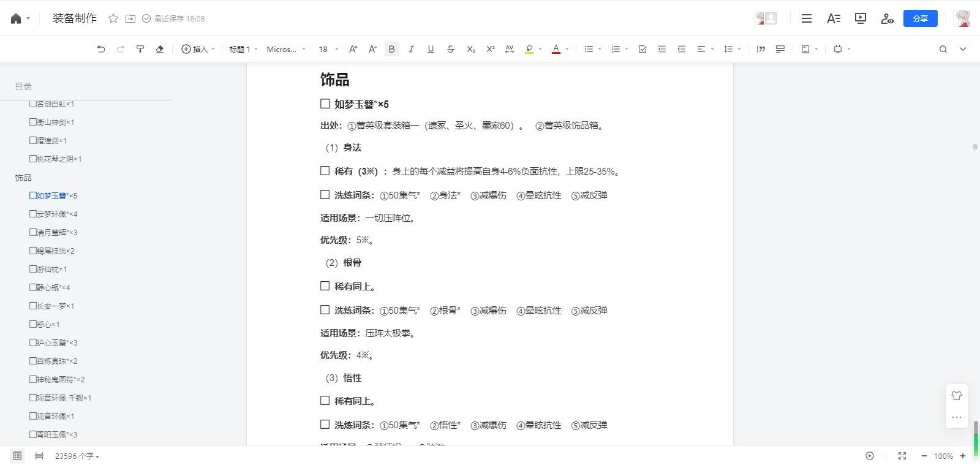This screenshot has width=980, height=465.
Task: Open presentation mode icon
Action: [861, 18]
